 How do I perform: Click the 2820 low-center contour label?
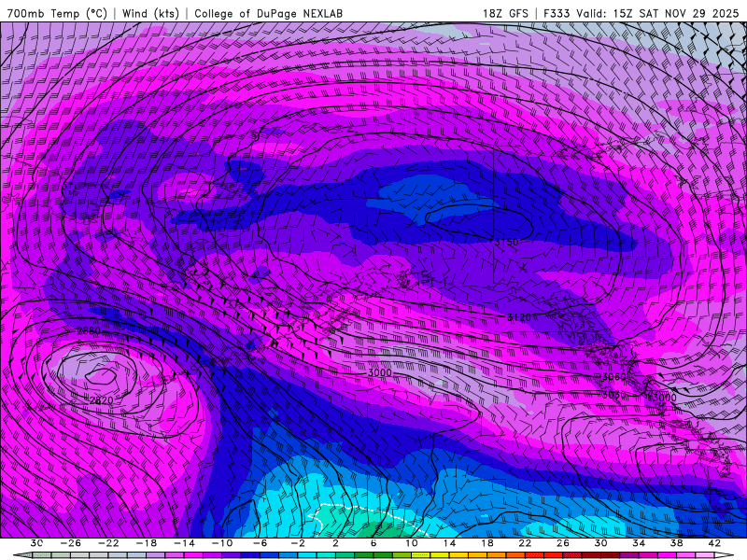point(101,400)
